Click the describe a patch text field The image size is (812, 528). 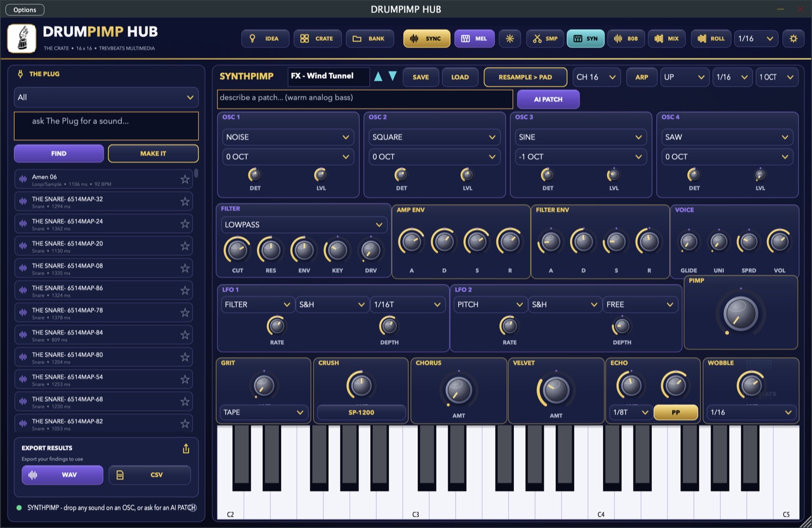tap(365, 99)
